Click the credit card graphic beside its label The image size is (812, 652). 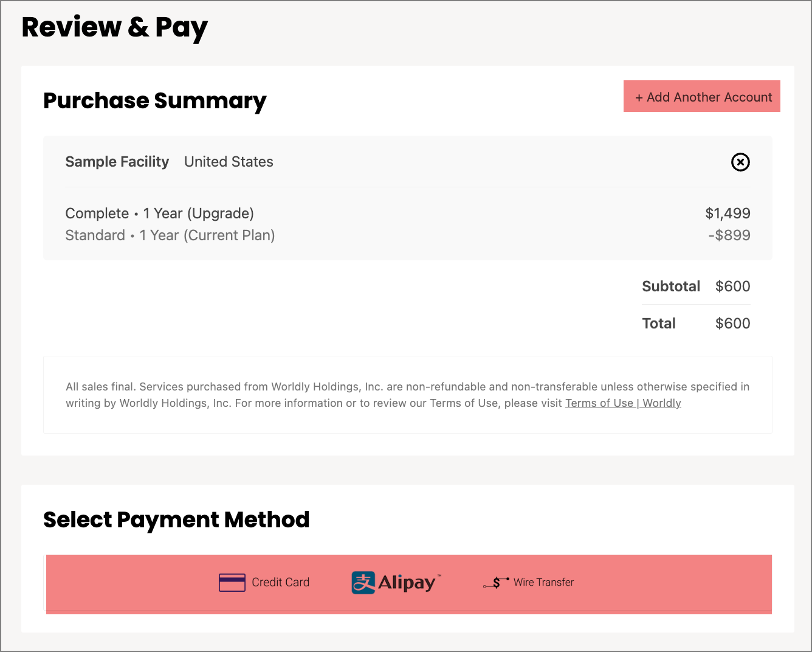pos(233,582)
